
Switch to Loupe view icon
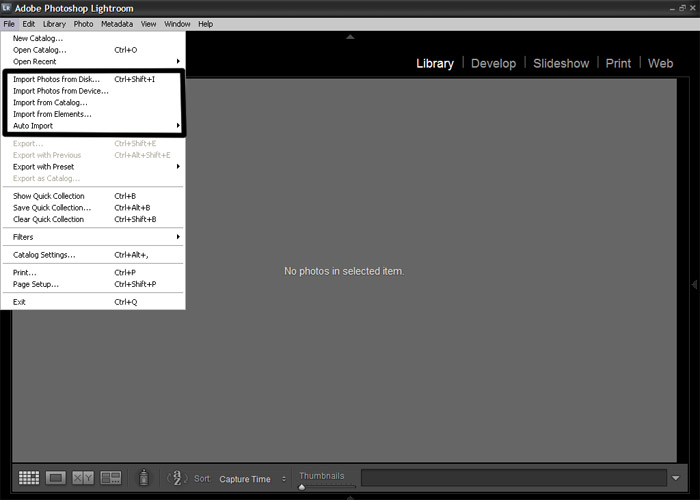56,478
